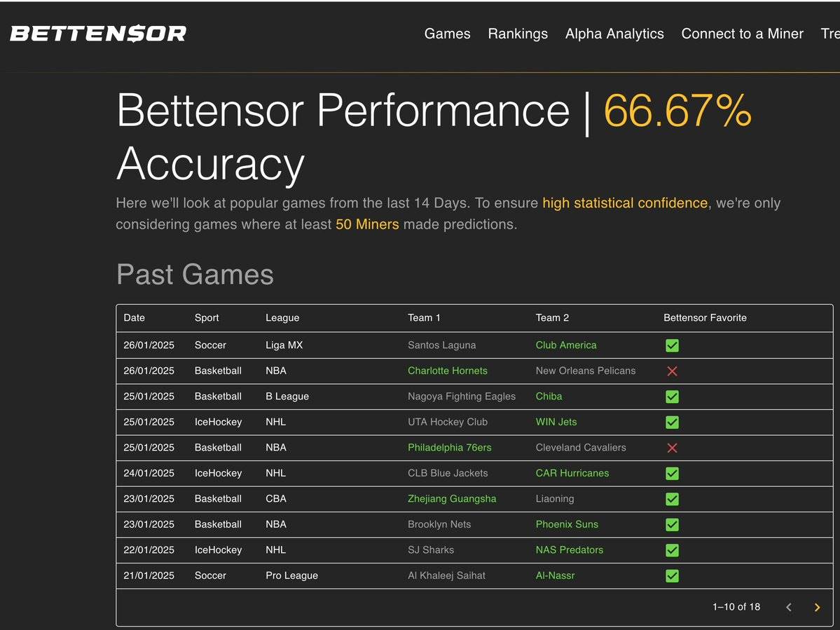
Task: Click the League column header
Action: point(282,318)
